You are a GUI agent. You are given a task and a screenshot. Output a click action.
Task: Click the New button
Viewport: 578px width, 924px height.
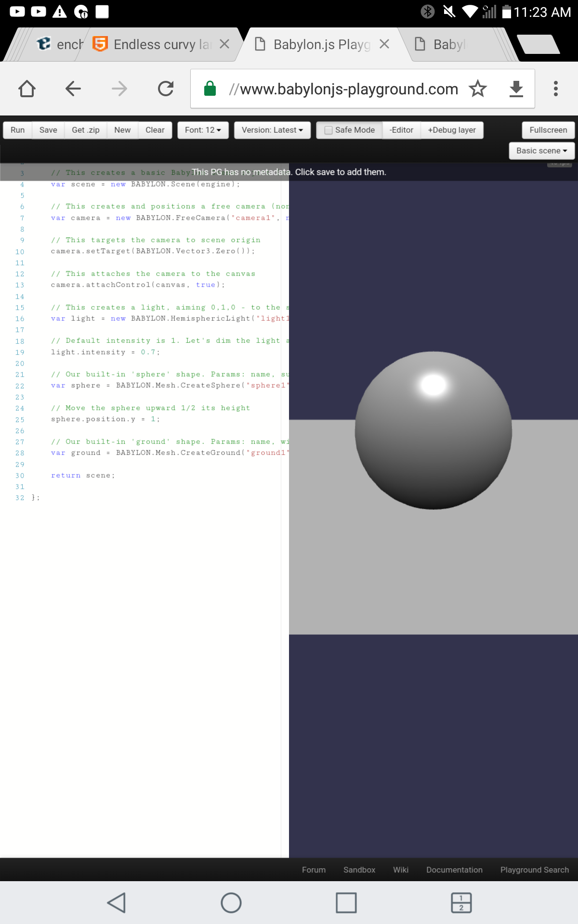tap(122, 130)
